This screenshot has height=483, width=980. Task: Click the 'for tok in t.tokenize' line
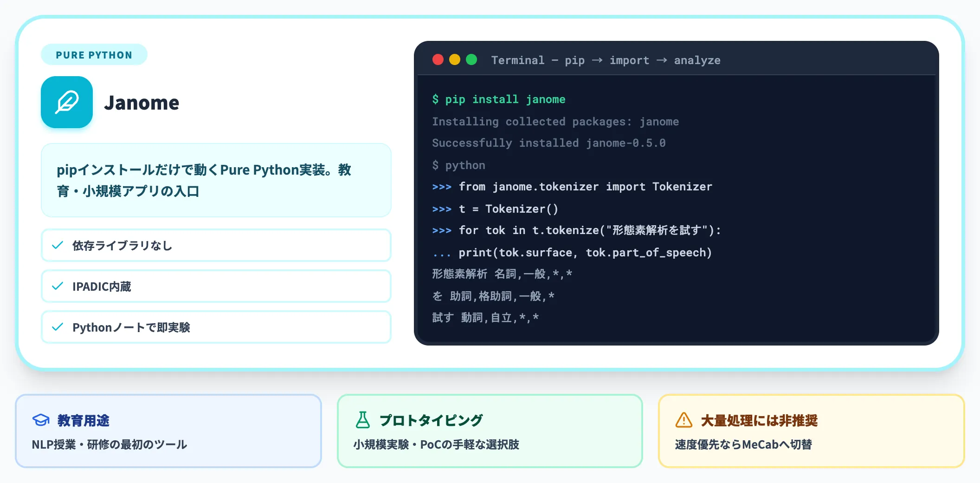577,230
